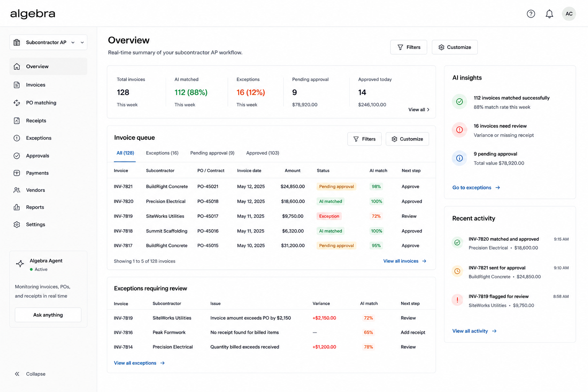This screenshot has height=392, width=588.
Task: Click Approve next step for INV-7817
Action: pyautogui.click(x=410, y=246)
